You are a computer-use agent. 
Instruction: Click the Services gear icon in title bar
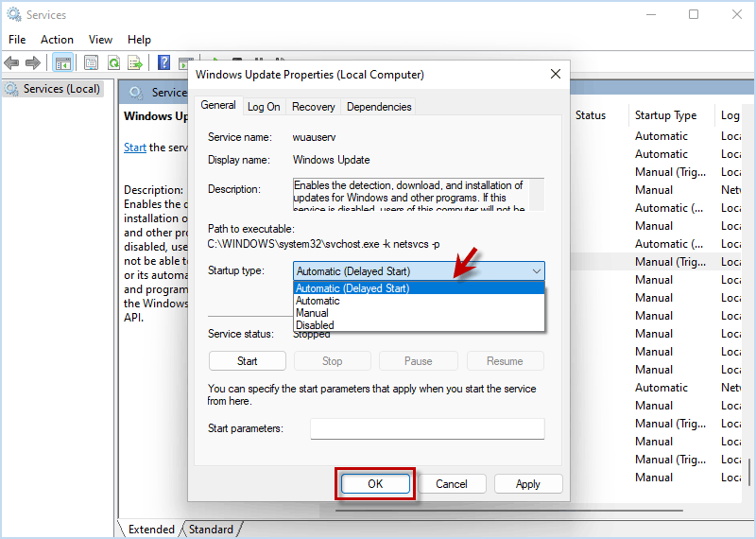coord(14,14)
